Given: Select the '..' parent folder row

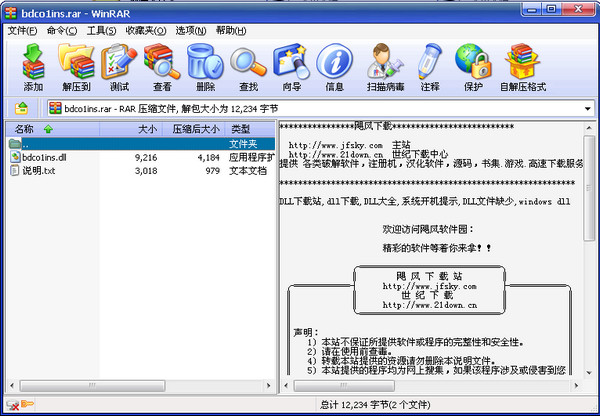Looking at the screenshot, I should (141, 144).
